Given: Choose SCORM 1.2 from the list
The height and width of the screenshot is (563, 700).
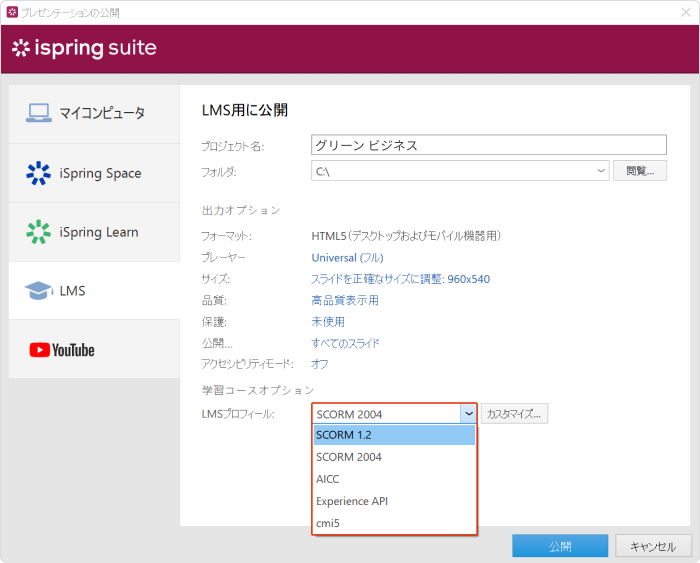Looking at the screenshot, I should pos(394,435).
